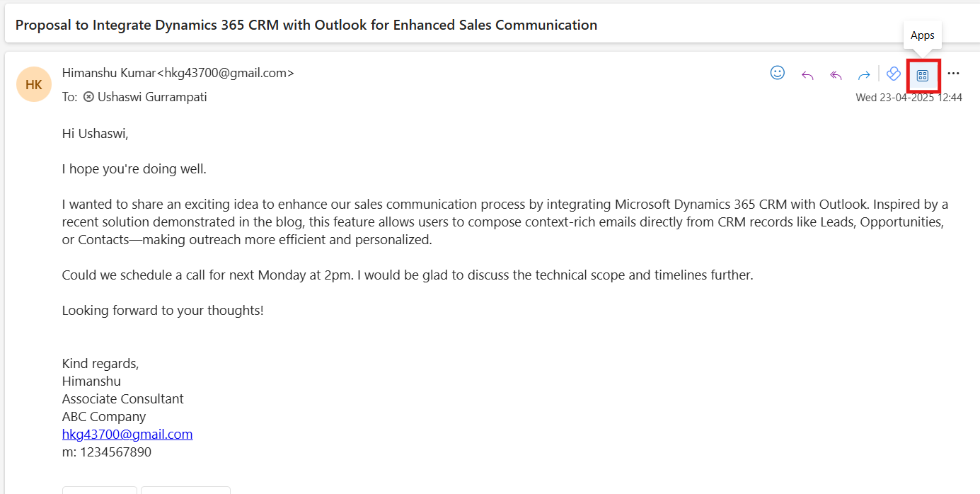Open the More actions ellipsis menu
The image size is (980, 494).
coord(953,74)
